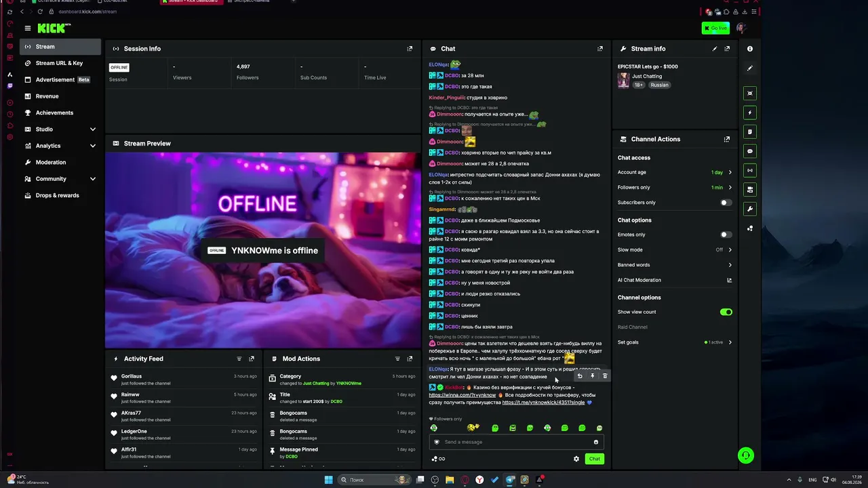The image size is (868, 488).
Task: Click the broadcast signal icon in the right sidebar
Action: tap(750, 170)
